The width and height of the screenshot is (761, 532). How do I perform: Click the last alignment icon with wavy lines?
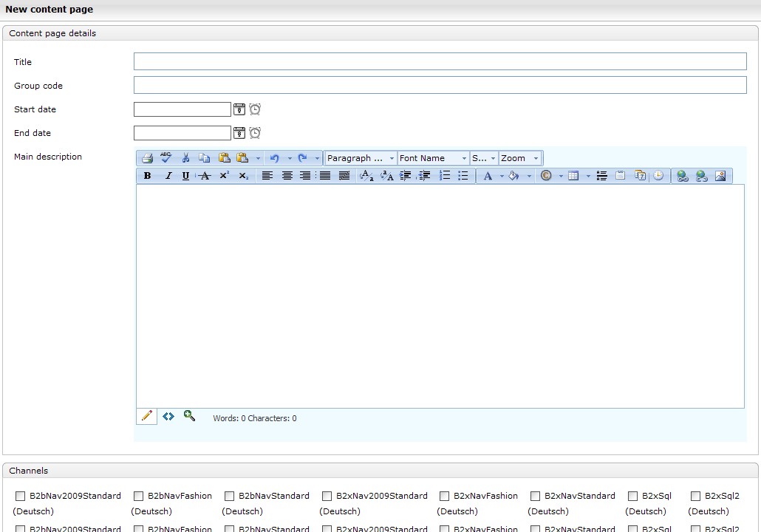point(344,176)
